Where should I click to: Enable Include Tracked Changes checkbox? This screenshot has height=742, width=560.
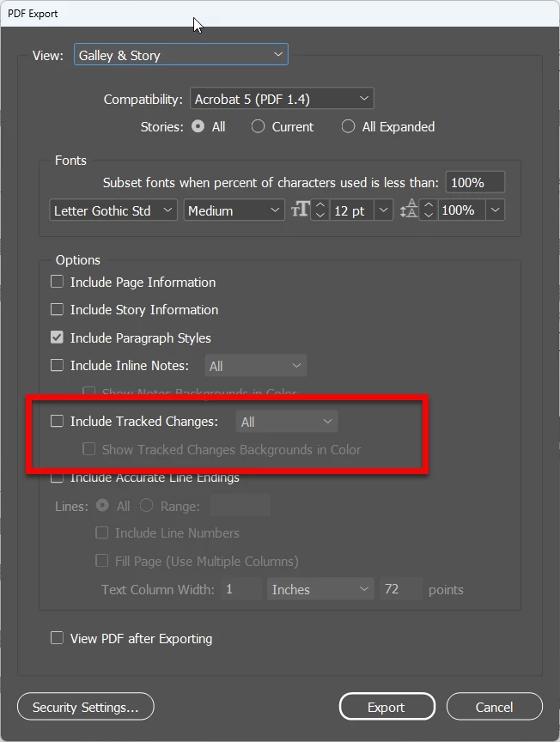[x=57, y=421]
